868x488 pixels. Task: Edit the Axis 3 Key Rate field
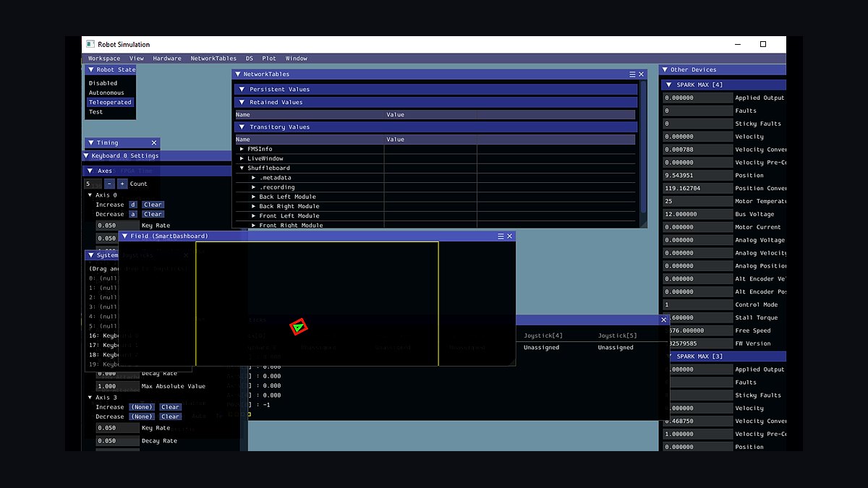[x=118, y=428]
